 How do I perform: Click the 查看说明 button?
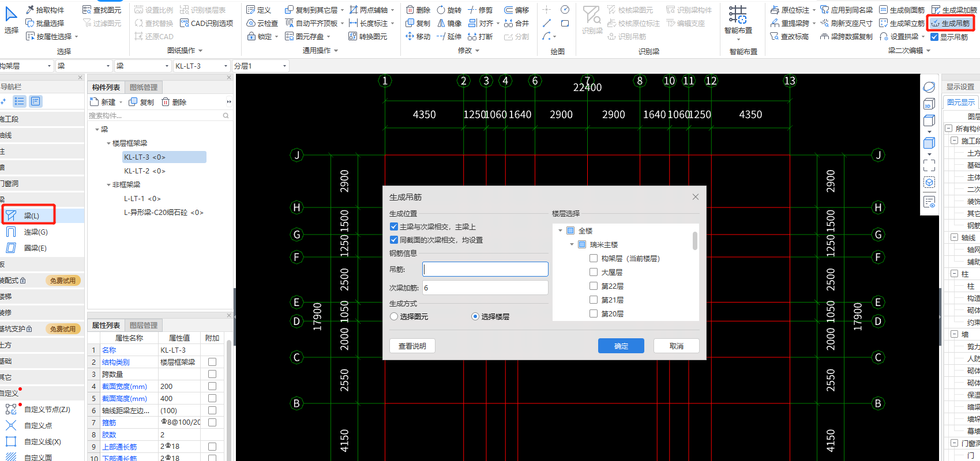coord(412,346)
